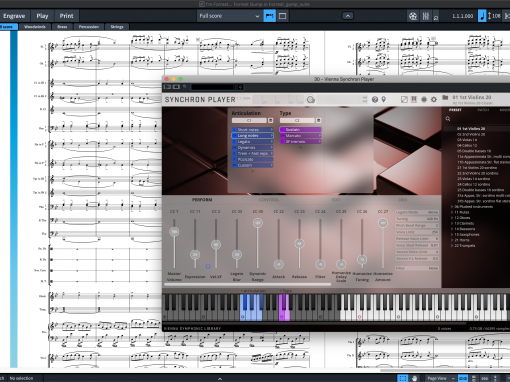Screen dimensions: 510x382
Task: Select the Dynamics articulation
Action: click(253, 148)
